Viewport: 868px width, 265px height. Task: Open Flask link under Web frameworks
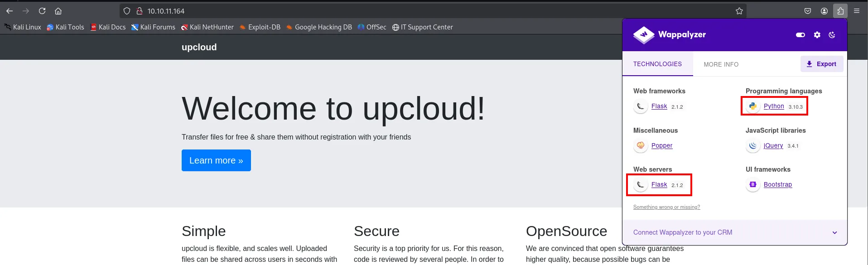(x=659, y=106)
